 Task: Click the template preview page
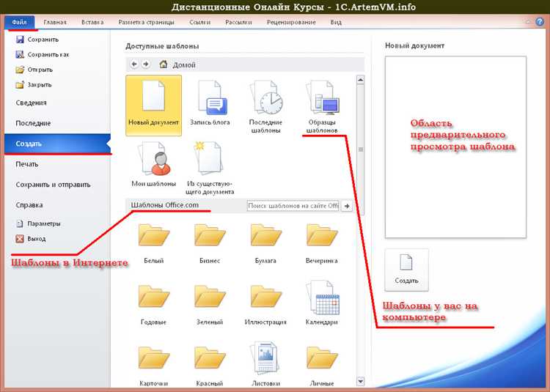point(455,147)
